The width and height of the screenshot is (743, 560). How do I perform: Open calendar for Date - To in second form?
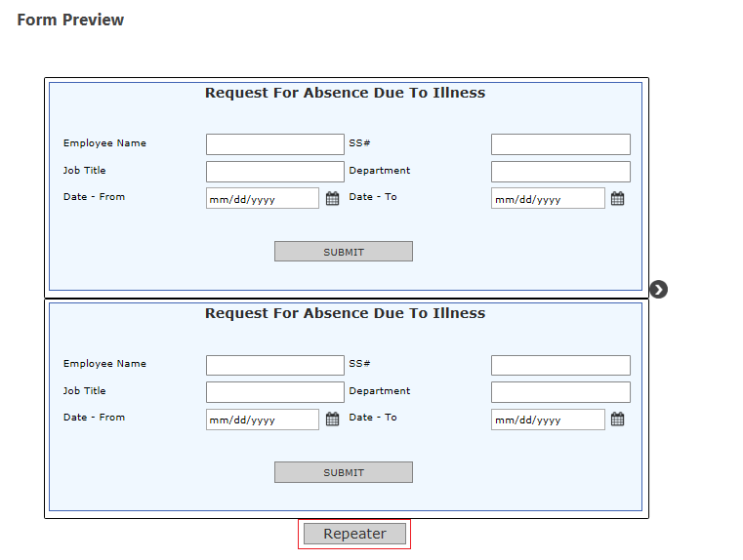click(x=617, y=420)
